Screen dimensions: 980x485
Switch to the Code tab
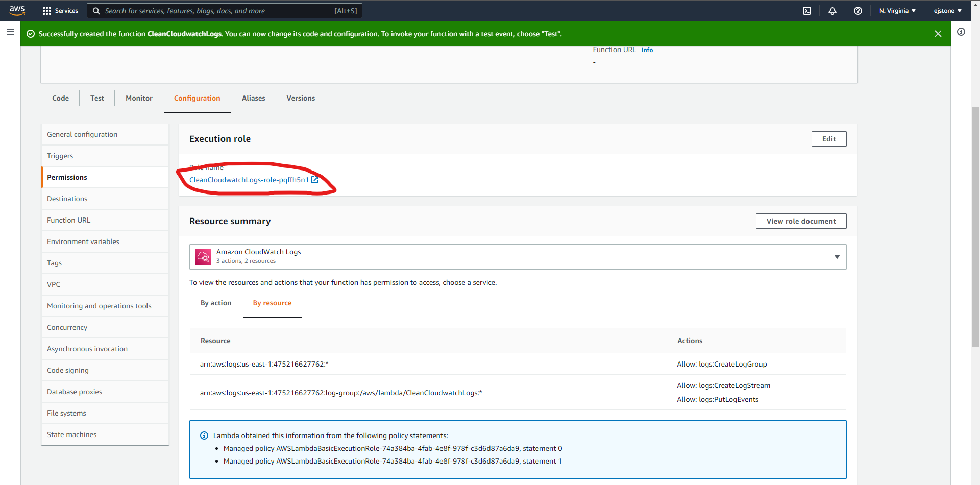[x=60, y=98]
